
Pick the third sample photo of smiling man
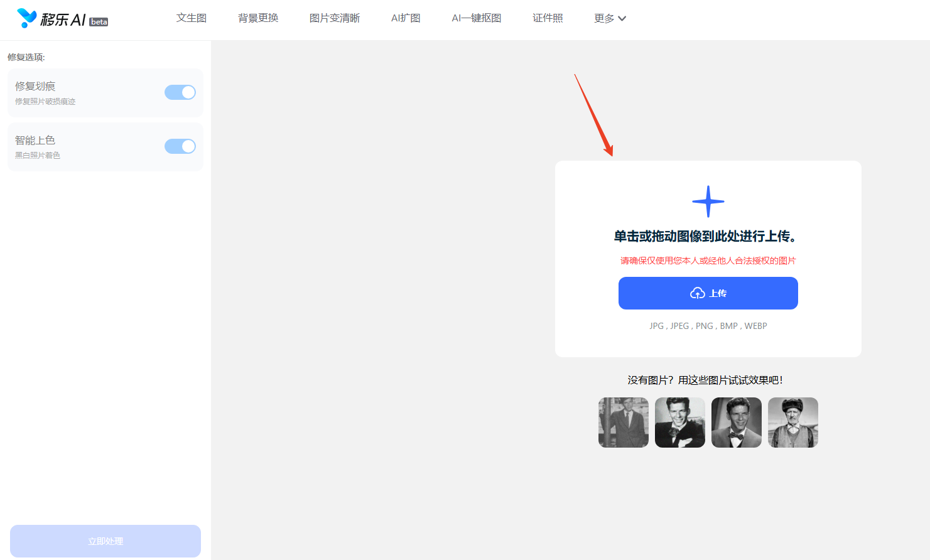(736, 423)
